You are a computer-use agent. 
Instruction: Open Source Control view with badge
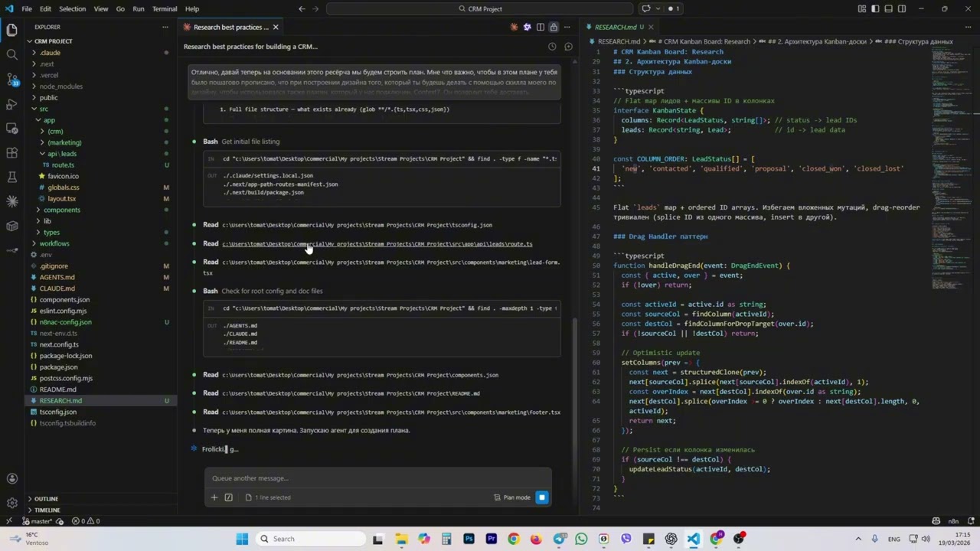11,80
